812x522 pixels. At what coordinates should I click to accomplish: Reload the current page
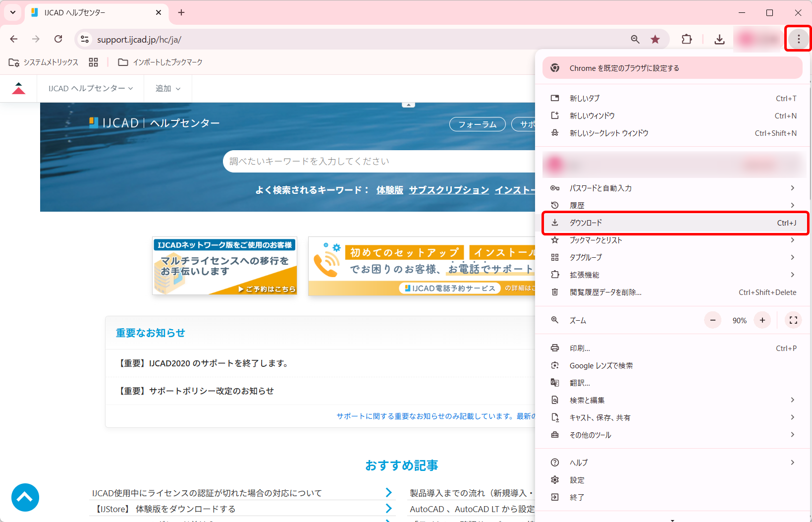point(58,39)
